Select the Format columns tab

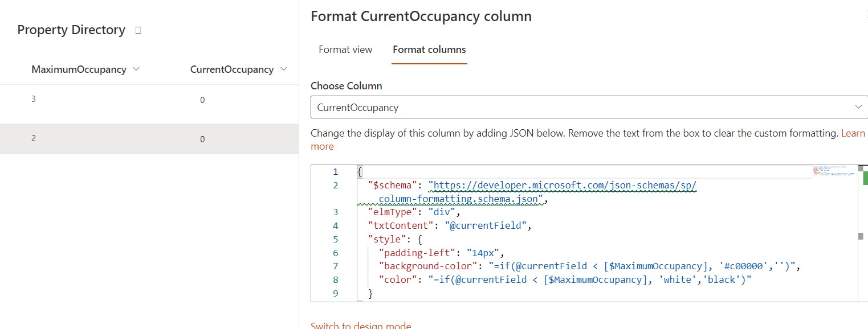click(429, 50)
